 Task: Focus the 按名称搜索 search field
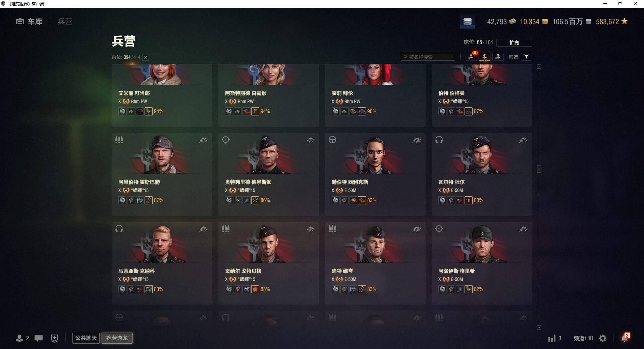(x=428, y=57)
